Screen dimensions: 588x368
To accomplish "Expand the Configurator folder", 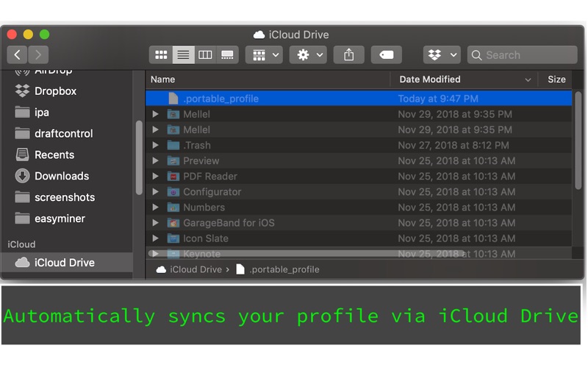I will point(155,191).
